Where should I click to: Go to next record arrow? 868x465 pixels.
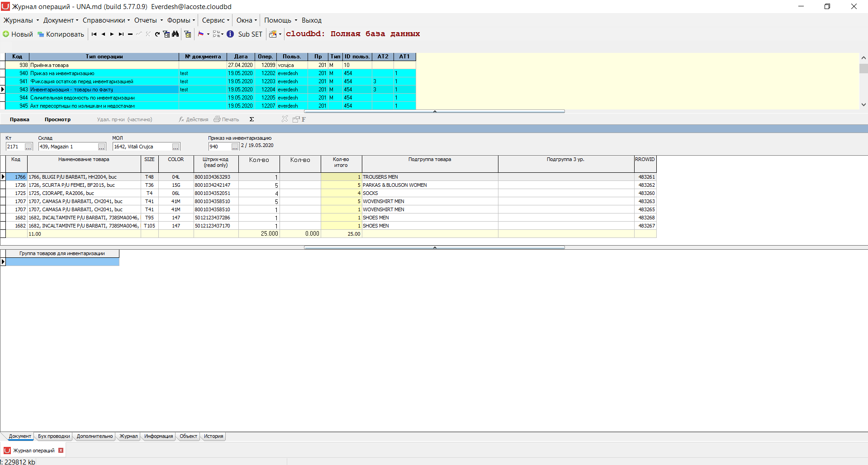click(112, 34)
